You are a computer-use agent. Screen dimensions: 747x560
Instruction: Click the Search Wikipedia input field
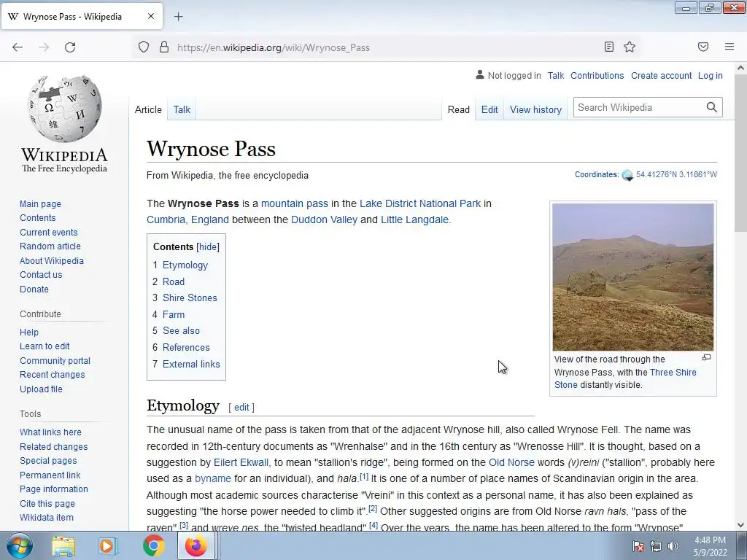click(x=638, y=108)
